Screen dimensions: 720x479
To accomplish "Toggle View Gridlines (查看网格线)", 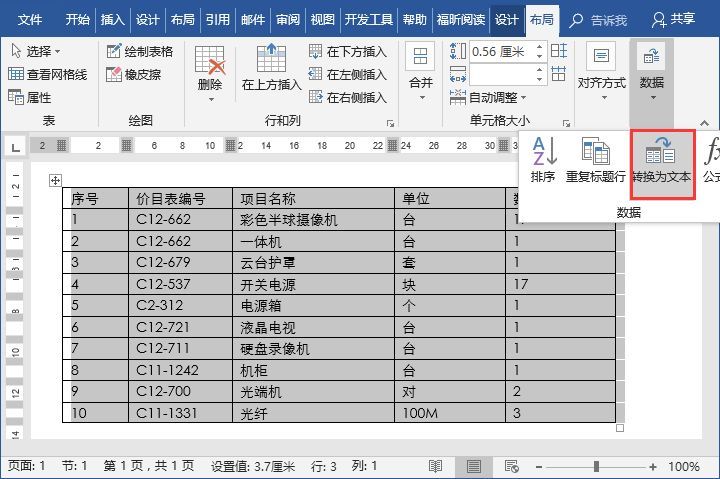I will (47, 74).
